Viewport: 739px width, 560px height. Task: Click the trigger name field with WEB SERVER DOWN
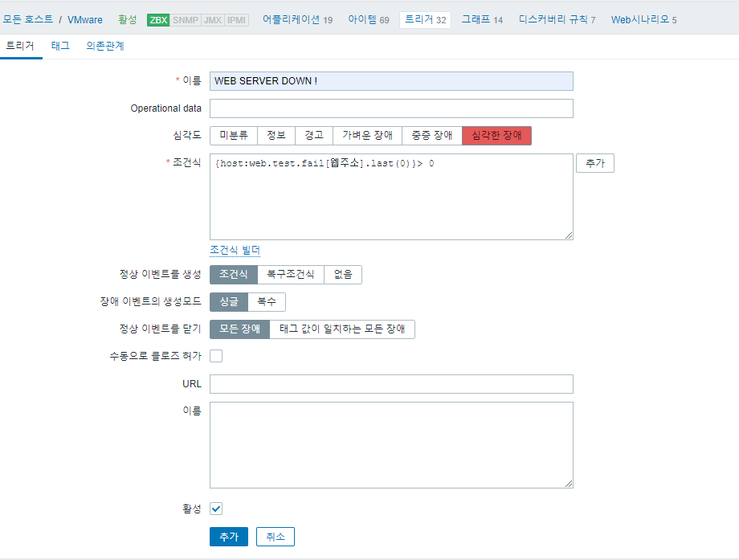coord(391,81)
